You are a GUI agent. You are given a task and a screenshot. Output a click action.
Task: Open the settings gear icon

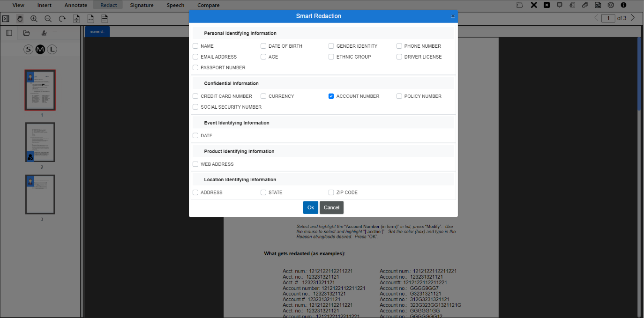(x=611, y=5)
